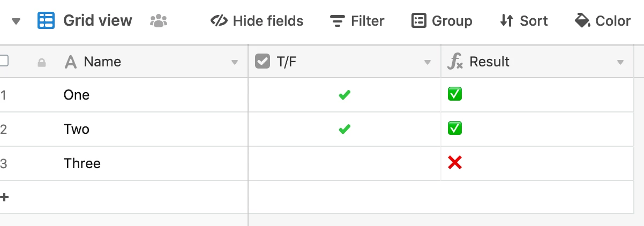The height and width of the screenshot is (226, 644).
Task: Click the Grid view table icon
Action: (46, 21)
